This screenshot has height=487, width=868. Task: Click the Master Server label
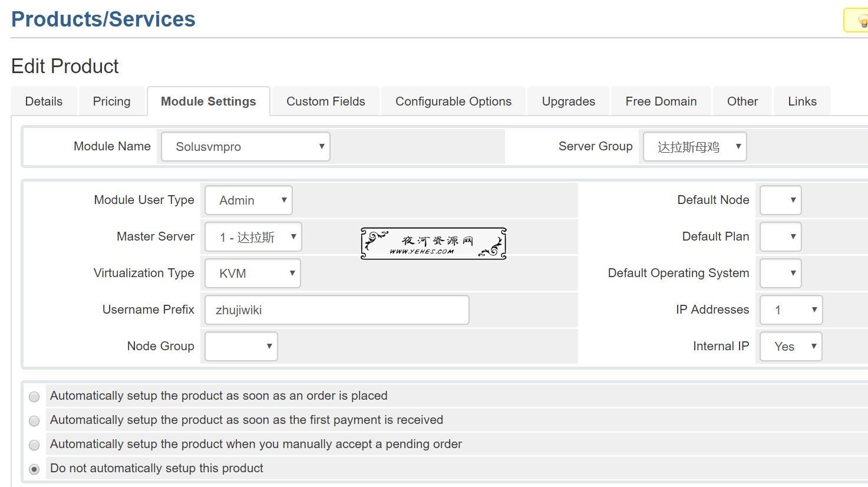coord(155,236)
